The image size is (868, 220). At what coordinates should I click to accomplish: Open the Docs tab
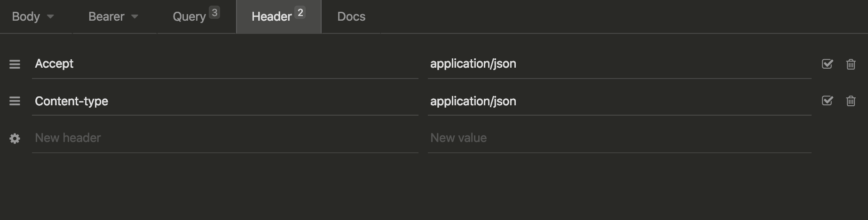coord(351,17)
